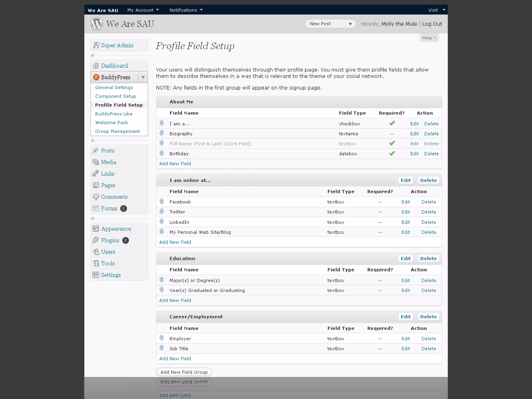The height and width of the screenshot is (399, 532).
Task: Open the Visit dropdown in top bar
Action: point(437,10)
